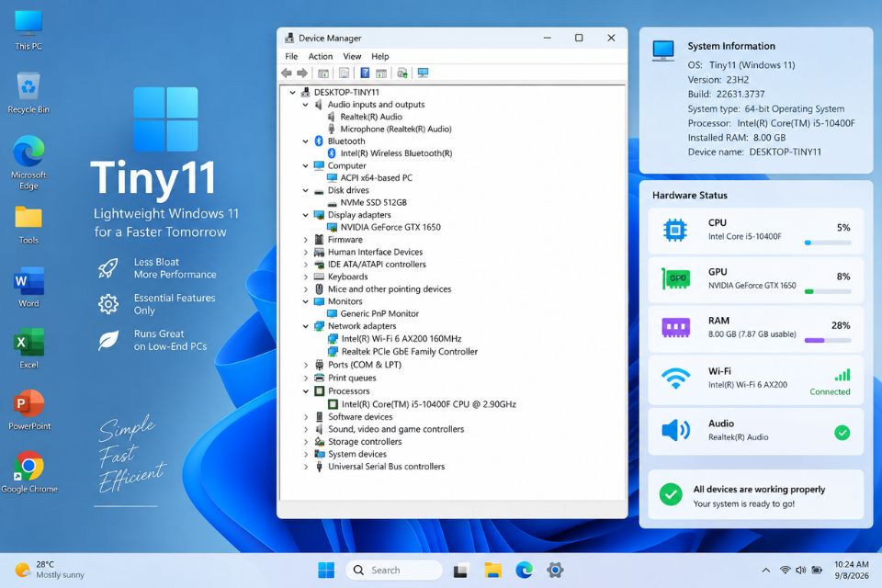Click the Display adapters category label
Viewport: 882px width, 588px height.
click(x=359, y=215)
